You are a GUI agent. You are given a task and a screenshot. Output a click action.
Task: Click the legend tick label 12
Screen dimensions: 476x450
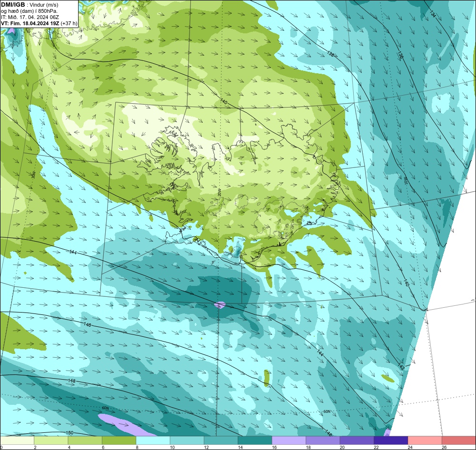pyautogui.click(x=207, y=447)
